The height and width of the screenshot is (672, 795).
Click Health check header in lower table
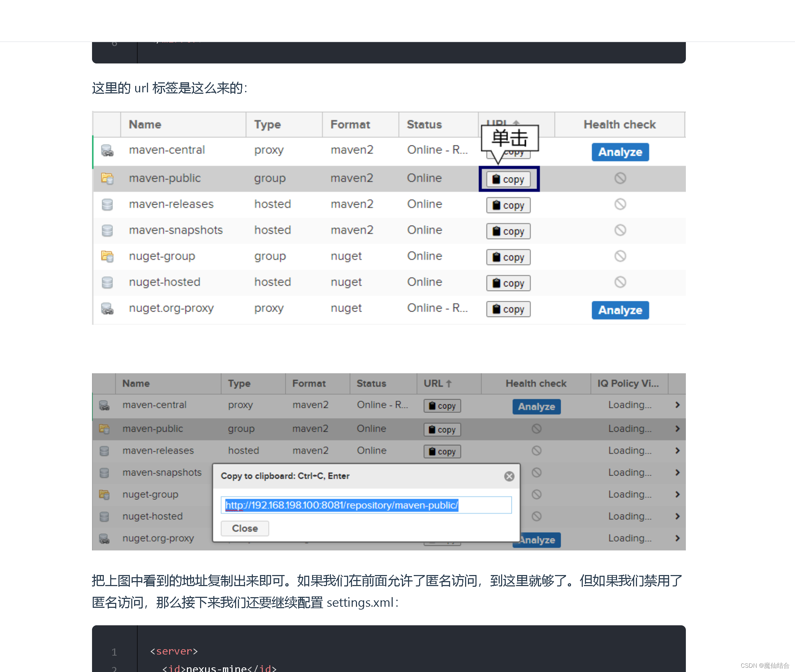tap(536, 384)
